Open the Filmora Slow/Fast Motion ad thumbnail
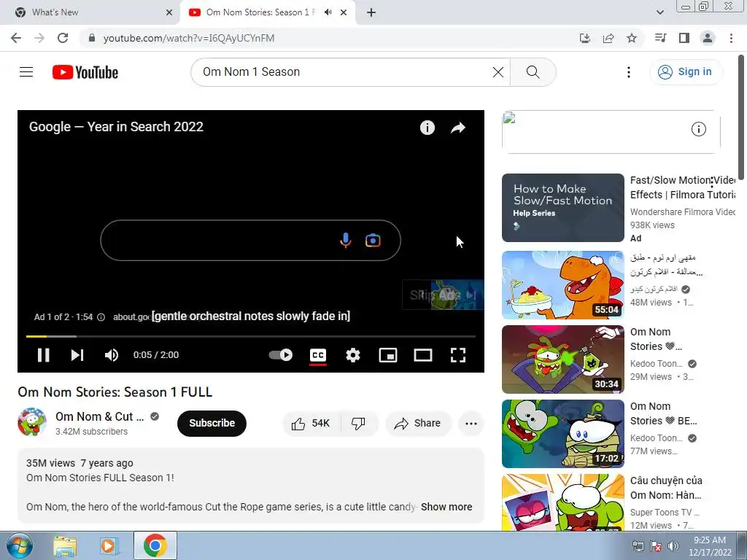This screenshot has width=747, height=560. pyautogui.click(x=562, y=208)
